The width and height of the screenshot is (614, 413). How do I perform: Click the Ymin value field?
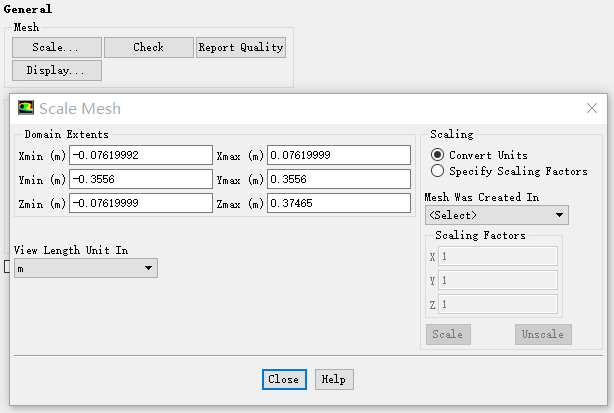click(x=141, y=179)
